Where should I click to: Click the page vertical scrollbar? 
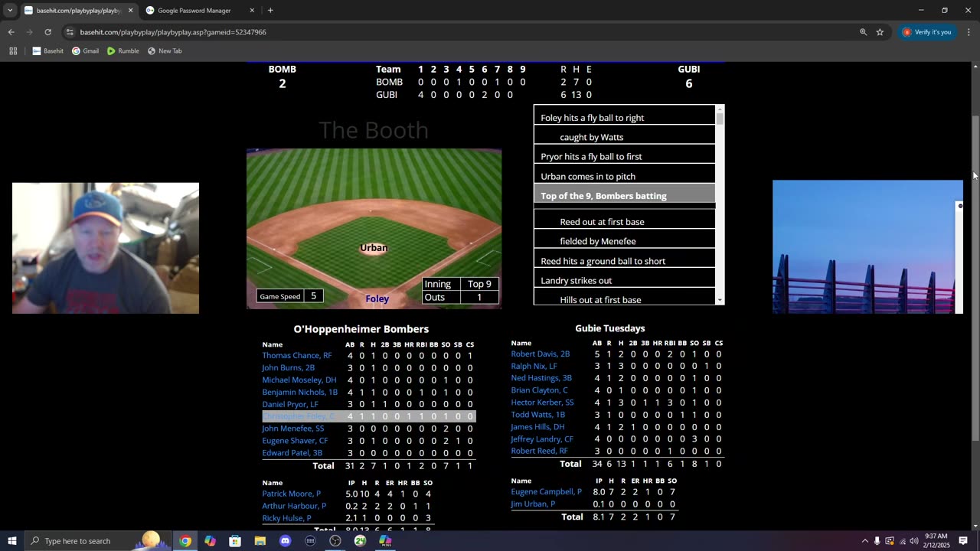[975, 279]
